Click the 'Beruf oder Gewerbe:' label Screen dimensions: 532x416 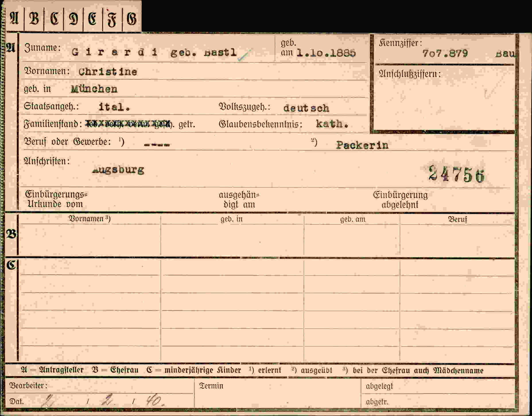click(x=67, y=142)
